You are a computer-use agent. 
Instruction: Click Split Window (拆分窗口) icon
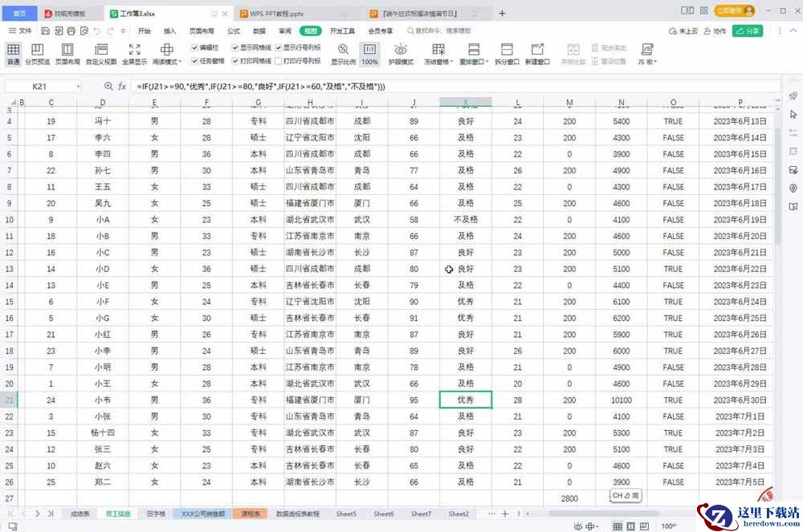pos(507,50)
